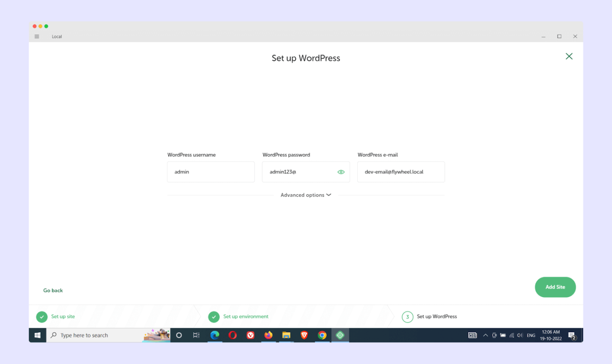The width and height of the screenshot is (612, 364).
Task: Click the WordPress e-mail field
Action: (x=401, y=172)
